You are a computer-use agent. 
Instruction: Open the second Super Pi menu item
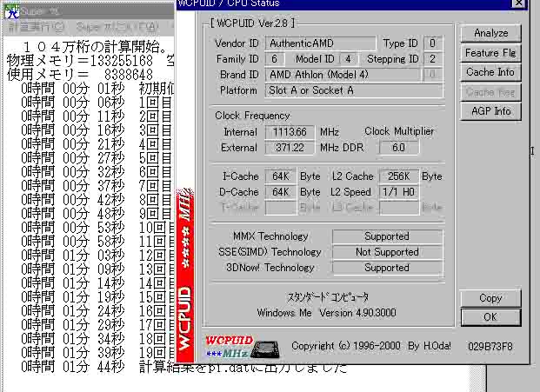point(117,26)
